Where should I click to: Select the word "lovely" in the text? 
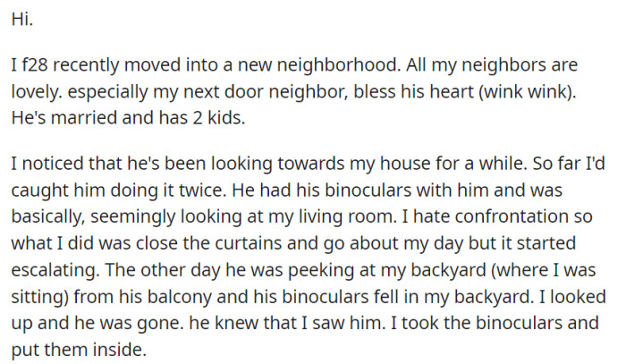(35, 92)
